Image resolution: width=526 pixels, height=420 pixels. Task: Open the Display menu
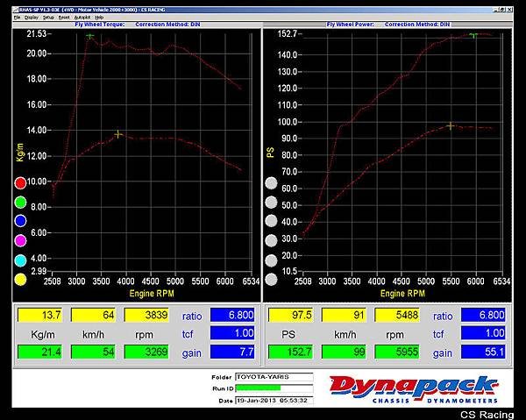point(32,18)
